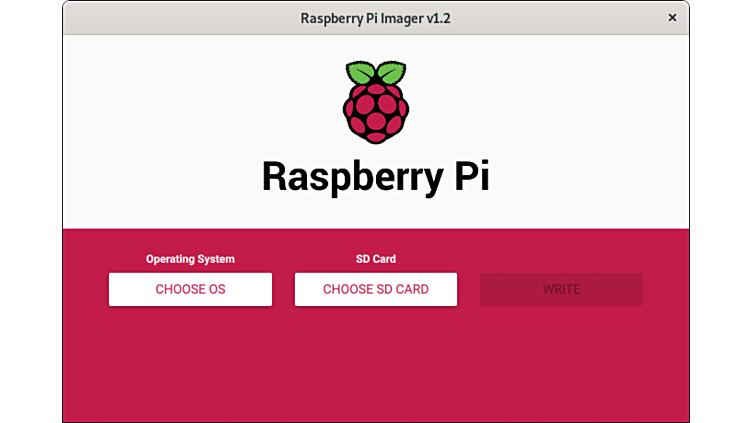Click the green leaves atop the logo
The width and height of the screenshot is (752, 423).
(x=375, y=73)
